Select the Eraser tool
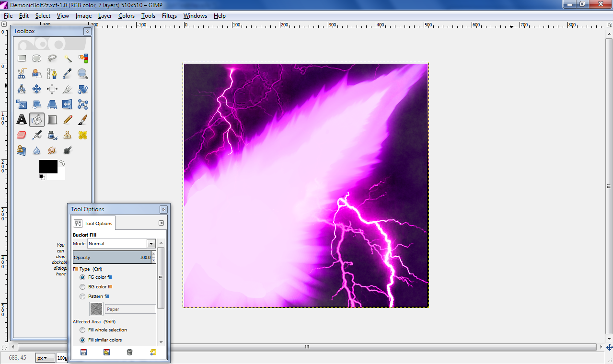The height and width of the screenshot is (364, 613). click(22, 135)
